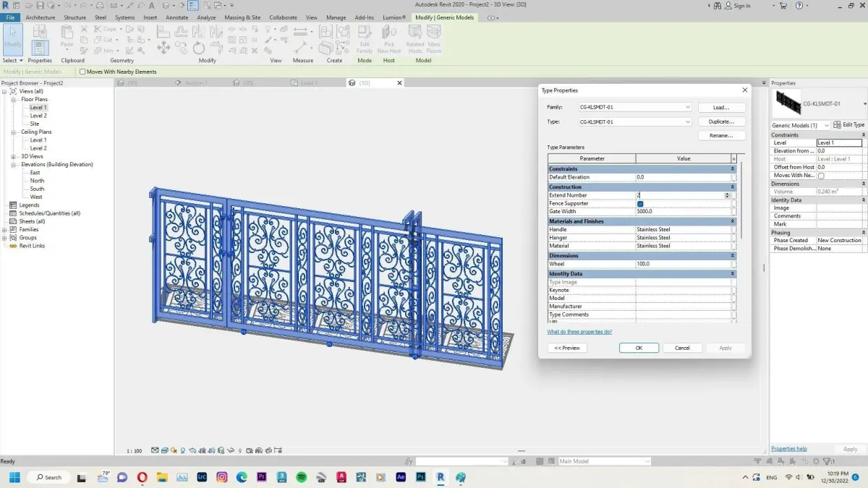The image size is (868, 488).
Task: Click the Extend Number spinner arrows
Action: (727, 195)
